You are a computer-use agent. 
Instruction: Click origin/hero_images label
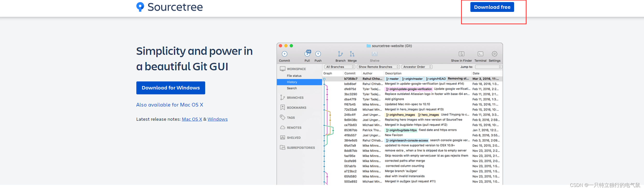400,115
